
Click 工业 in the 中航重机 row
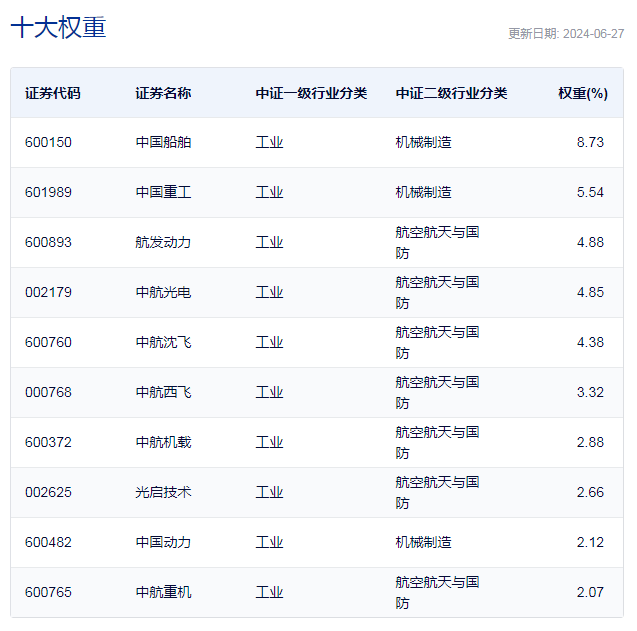pyautogui.click(x=269, y=592)
